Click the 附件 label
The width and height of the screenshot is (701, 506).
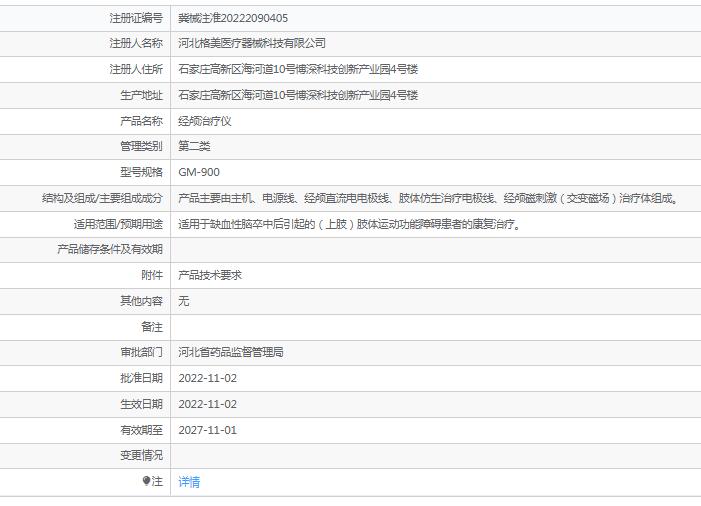click(152, 275)
